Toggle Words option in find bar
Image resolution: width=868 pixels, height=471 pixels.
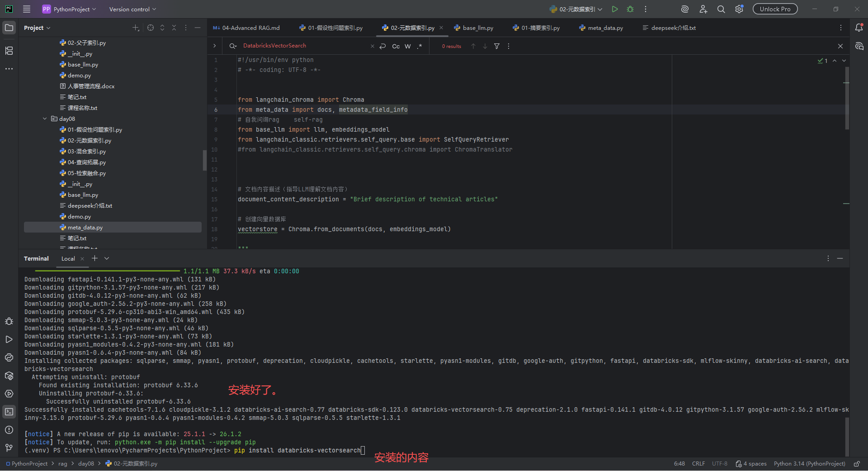tap(408, 46)
